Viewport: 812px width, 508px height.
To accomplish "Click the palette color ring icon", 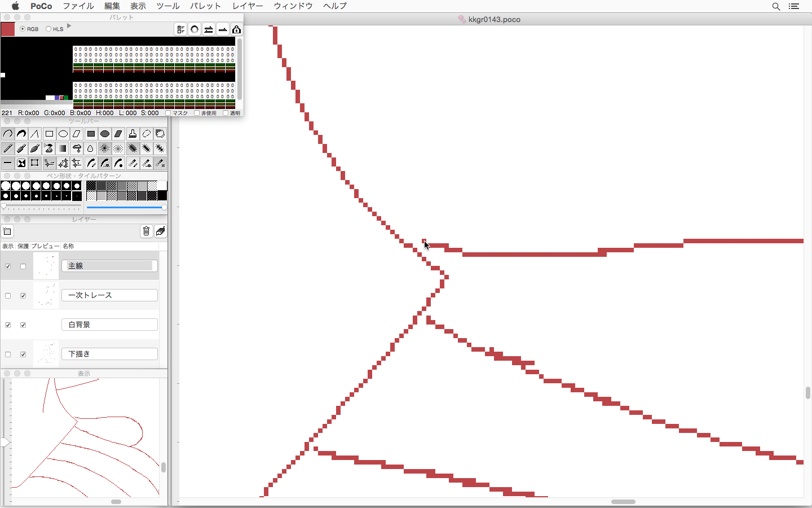I will tap(195, 29).
